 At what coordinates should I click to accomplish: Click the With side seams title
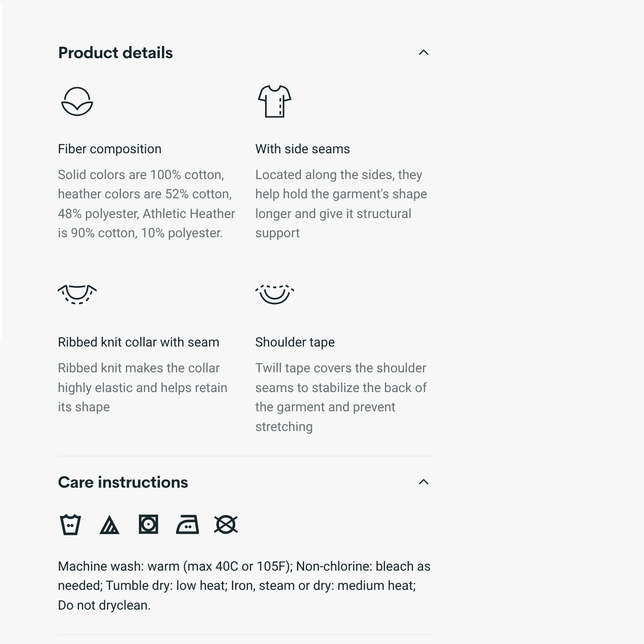point(303,149)
